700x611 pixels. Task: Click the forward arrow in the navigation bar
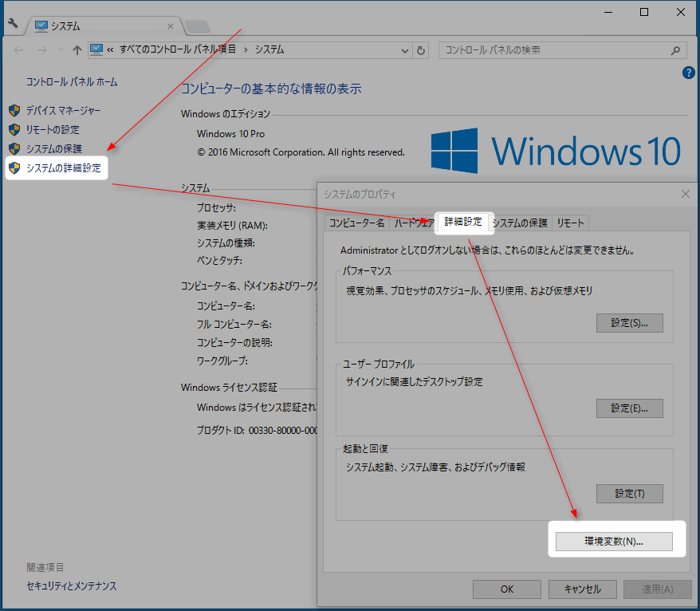click(x=41, y=50)
